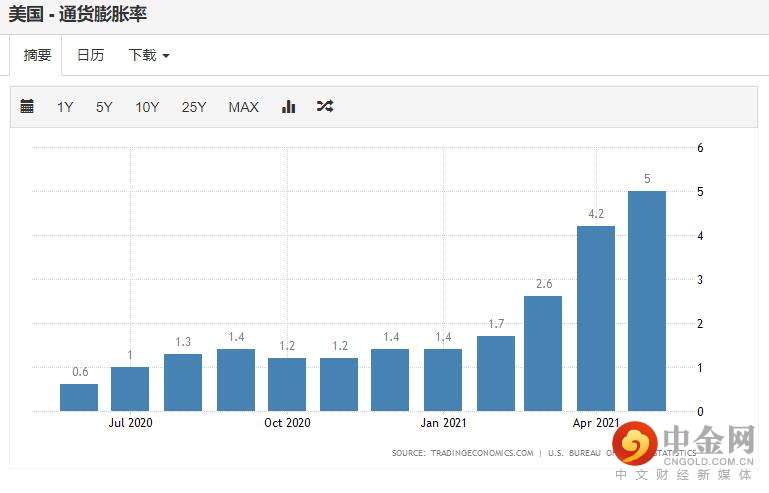Image resolution: width=769 pixels, height=493 pixels.
Task: Switch to the 摘要 tab
Action: click(x=37, y=55)
